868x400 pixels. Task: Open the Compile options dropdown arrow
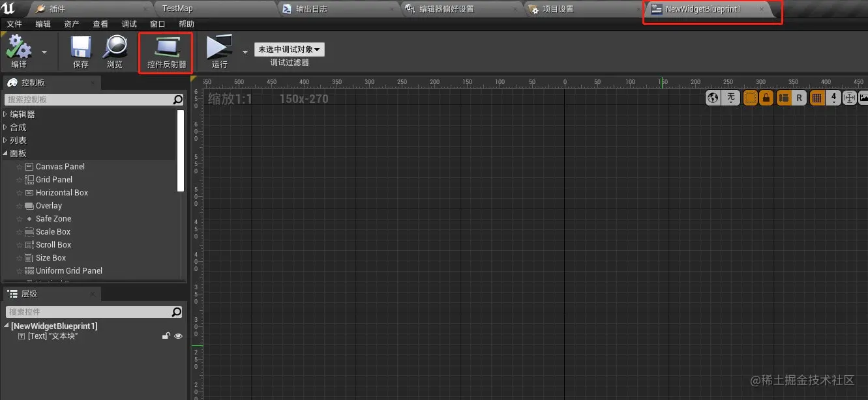pos(44,51)
